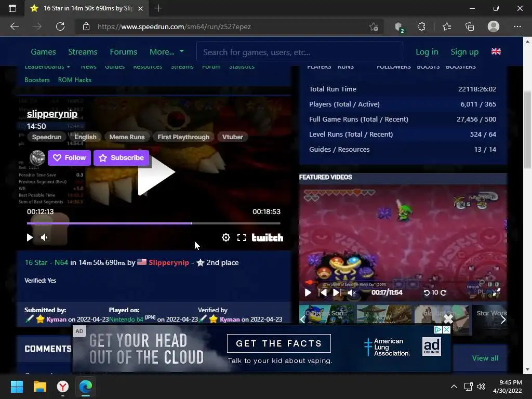This screenshot has height=399, width=532.
Task: View site information lock icon
Action: coord(86,27)
